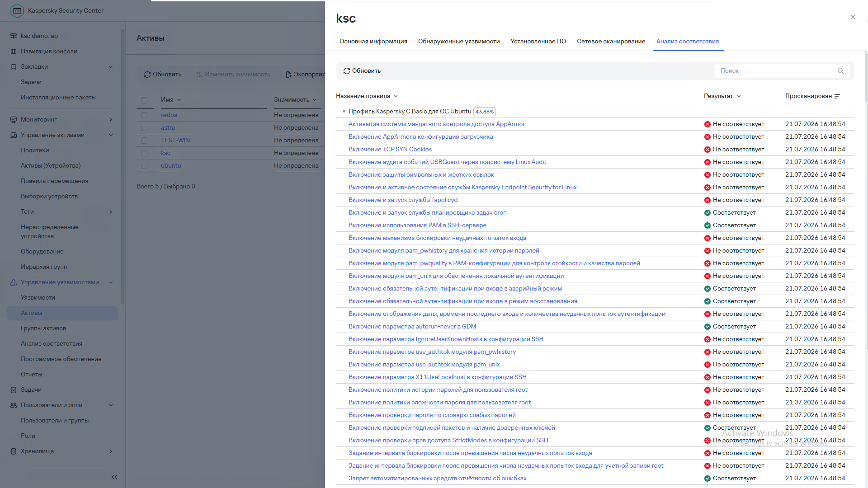Image resolution: width=868 pixels, height=488 pixels.
Task: Toggle the select-all checkbox in Активы table
Action: pos(144,100)
